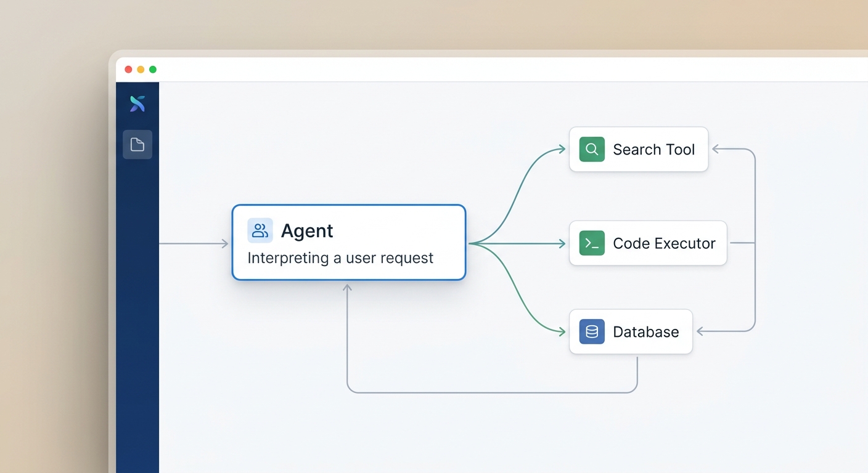
Task: Maximize the window using the green button
Action: tap(153, 70)
